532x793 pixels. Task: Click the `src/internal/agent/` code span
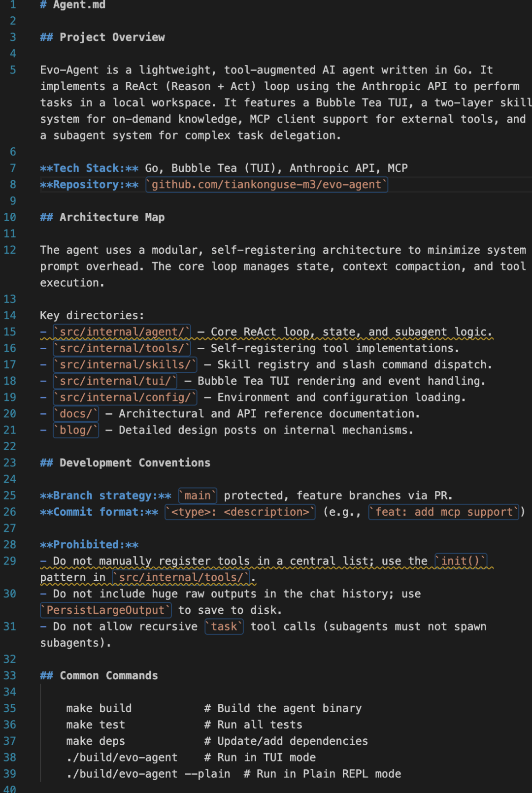click(122, 332)
